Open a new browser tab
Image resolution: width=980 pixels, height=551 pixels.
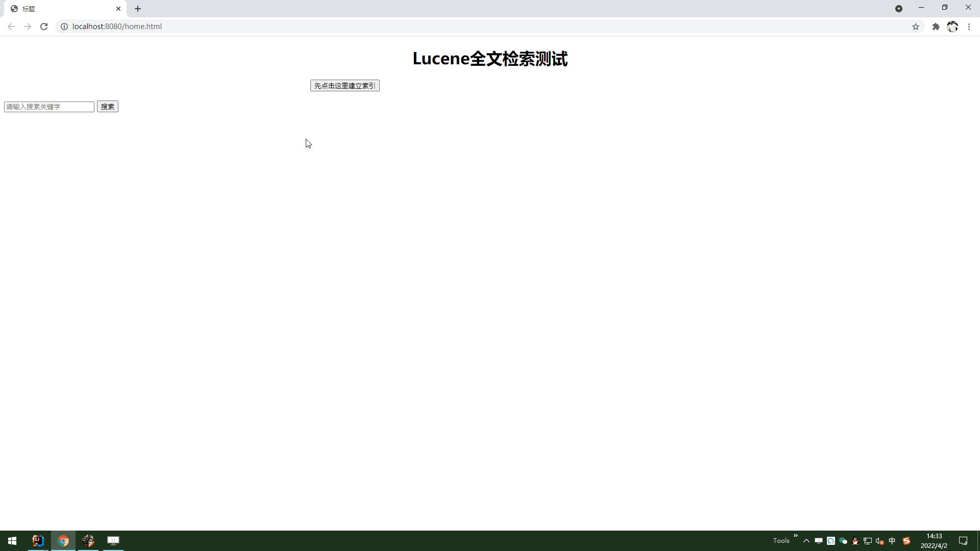click(x=138, y=9)
